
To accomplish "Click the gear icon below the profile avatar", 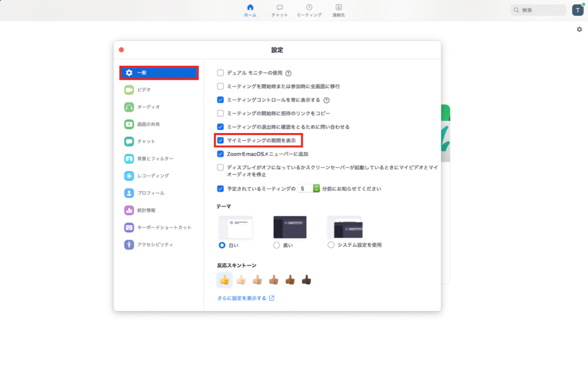I will pos(579,29).
